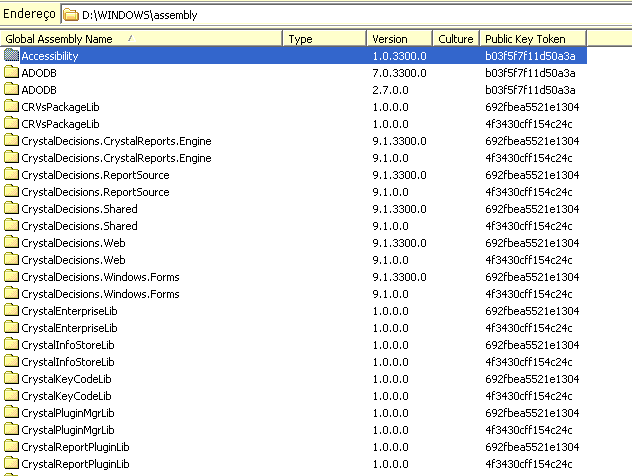This screenshot has width=632, height=476.
Task: Click icon of CrystalDecisions.ReportSource version 9.1.0.0
Action: click(x=11, y=191)
